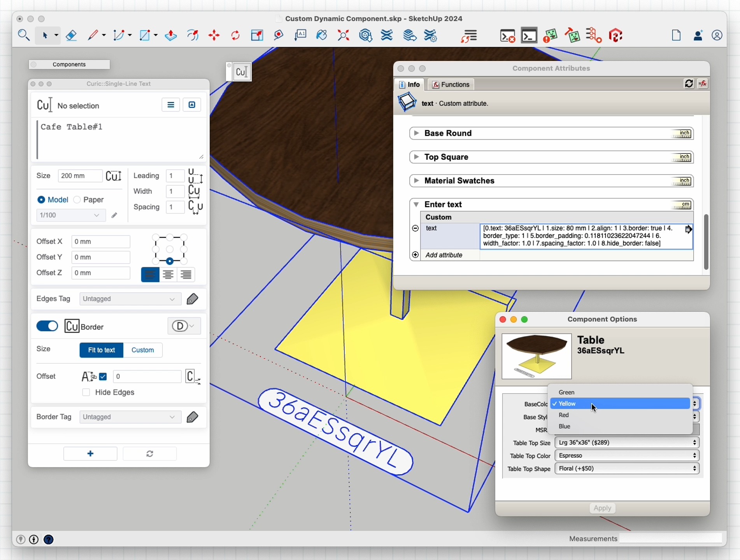Viewport: 740px width, 560px height.
Task: Select the Model radio button
Action: click(41, 200)
